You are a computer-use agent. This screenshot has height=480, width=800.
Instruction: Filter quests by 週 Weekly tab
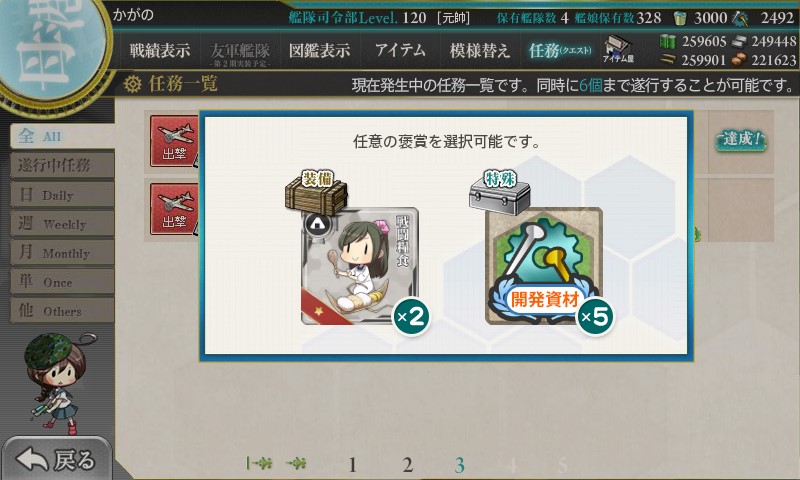[62, 223]
